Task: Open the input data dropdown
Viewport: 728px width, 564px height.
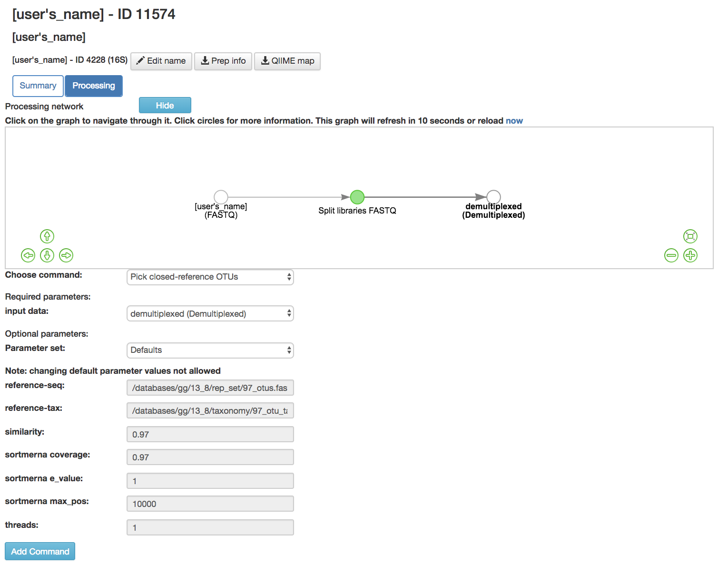Action: pos(210,313)
